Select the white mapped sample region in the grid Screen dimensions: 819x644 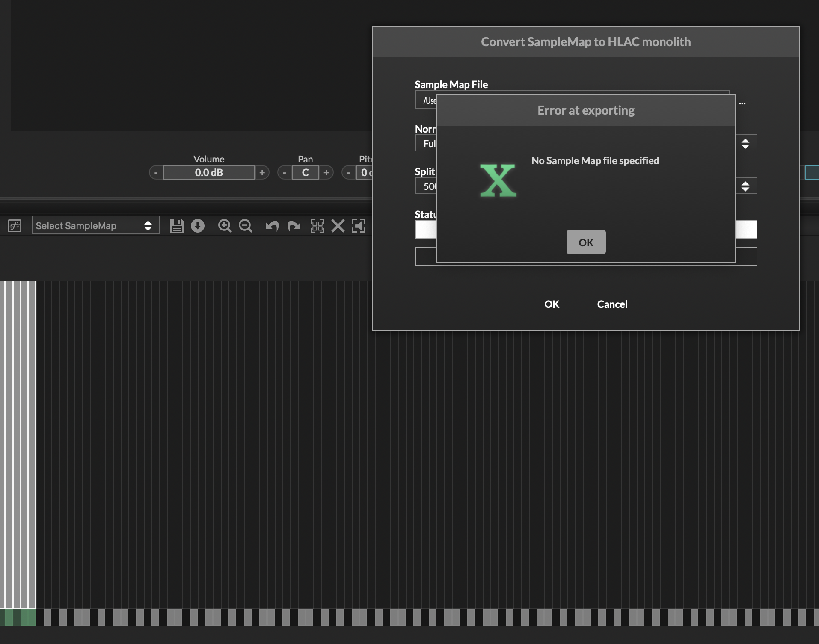click(x=18, y=444)
